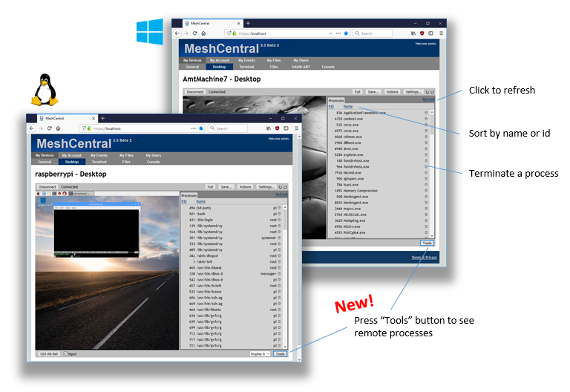Terminate the explorer.exe process
Screen dimensions: 570x392
[x=426, y=154]
